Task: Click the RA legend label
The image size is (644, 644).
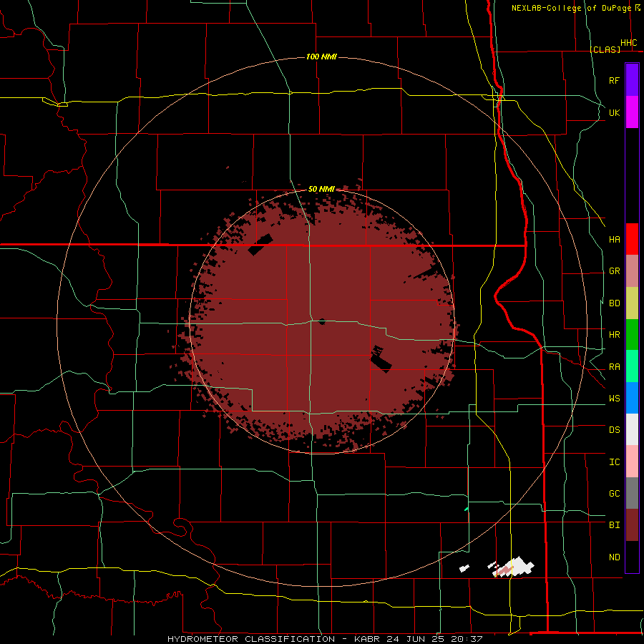Action: pos(615,367)
